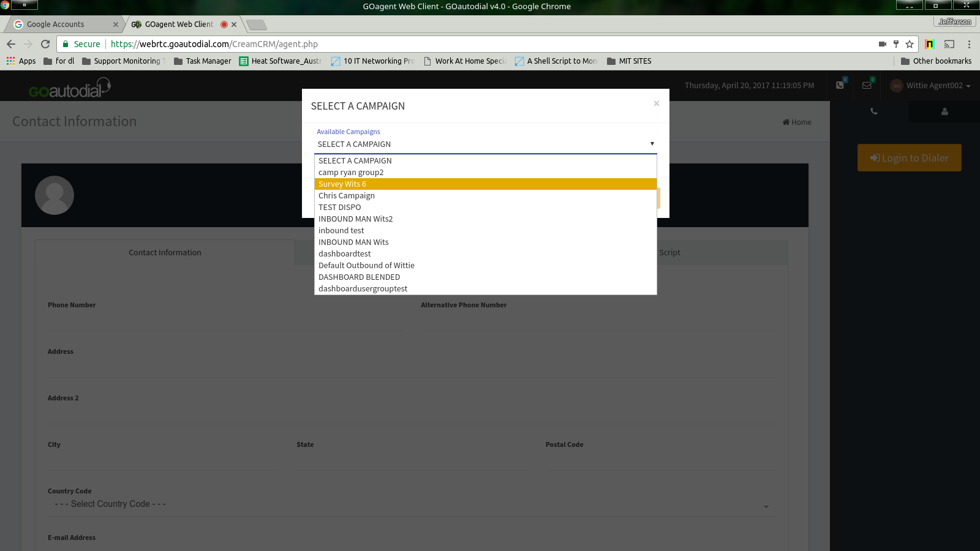Click the Home breadcrumb link
Image resolution: width=980 pixels, height=551 pixels.
(x=797, y=122)
